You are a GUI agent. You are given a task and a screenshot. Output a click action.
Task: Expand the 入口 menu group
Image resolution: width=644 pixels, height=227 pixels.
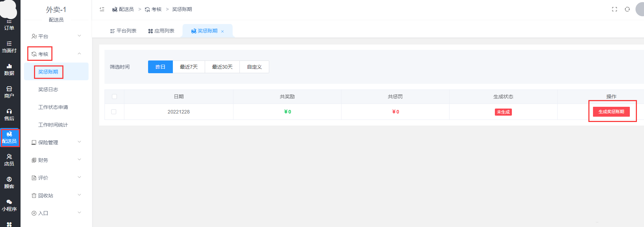[56, 213]
